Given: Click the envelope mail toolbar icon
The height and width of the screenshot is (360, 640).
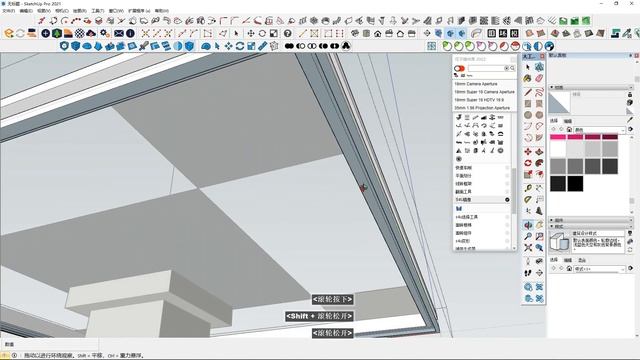Looking at the screenshot, I should pos(119,33).
